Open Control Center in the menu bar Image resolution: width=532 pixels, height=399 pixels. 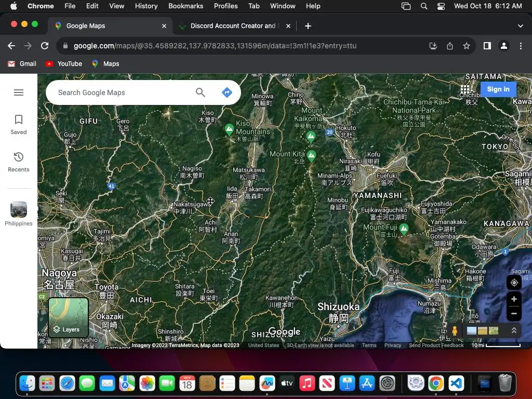[441, 6]
